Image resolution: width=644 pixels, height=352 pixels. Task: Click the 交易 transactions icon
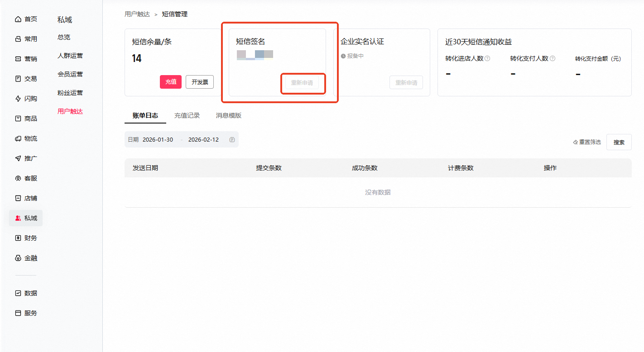tap(18, 79)
